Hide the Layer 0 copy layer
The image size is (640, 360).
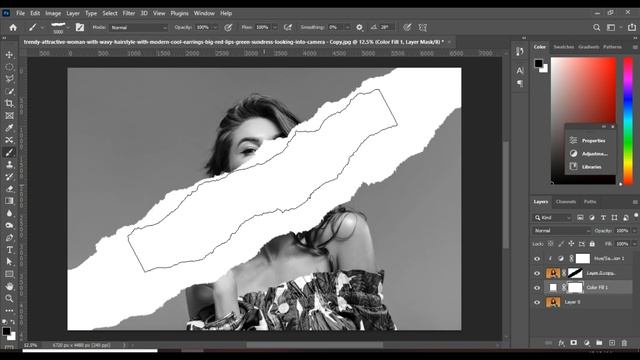click(537, 273)
